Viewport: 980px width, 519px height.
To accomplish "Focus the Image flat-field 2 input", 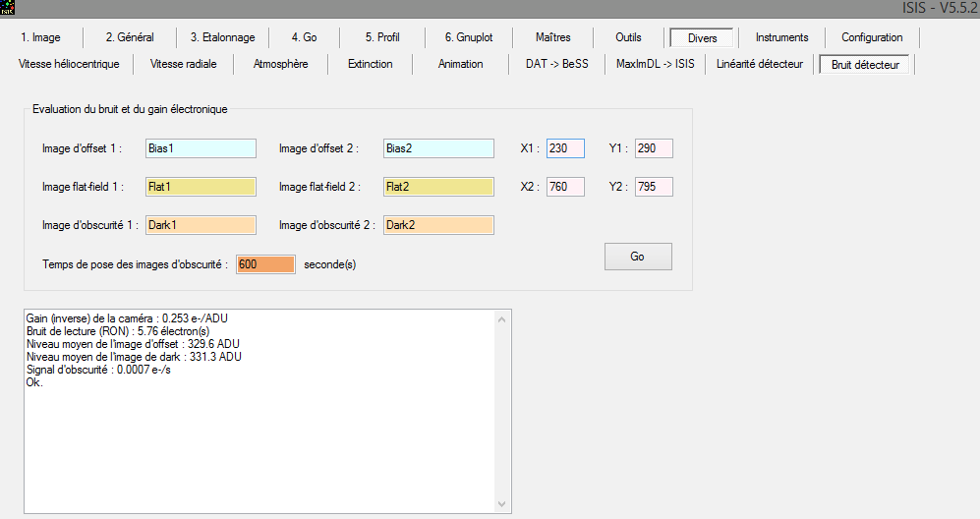I will (x=438, y=187).
